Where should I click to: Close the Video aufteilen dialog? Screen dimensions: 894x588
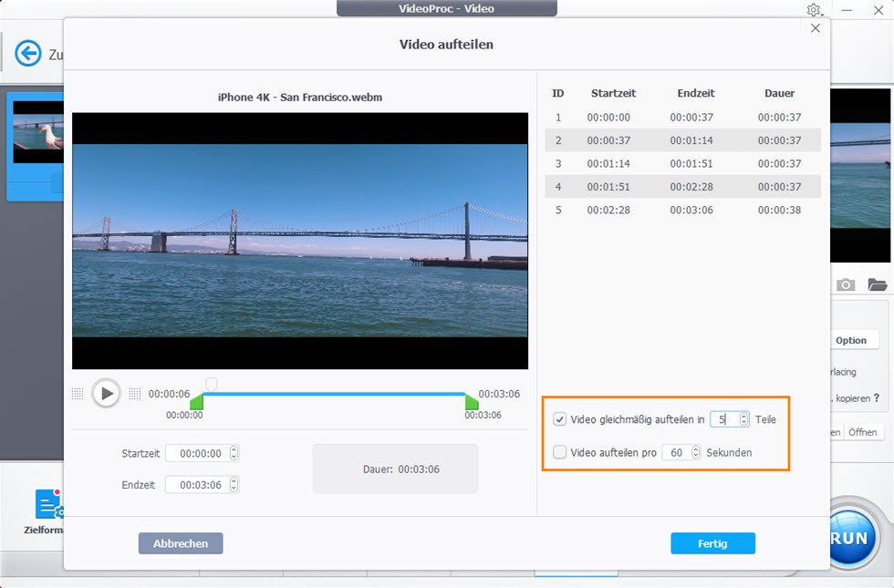point(816,28)
